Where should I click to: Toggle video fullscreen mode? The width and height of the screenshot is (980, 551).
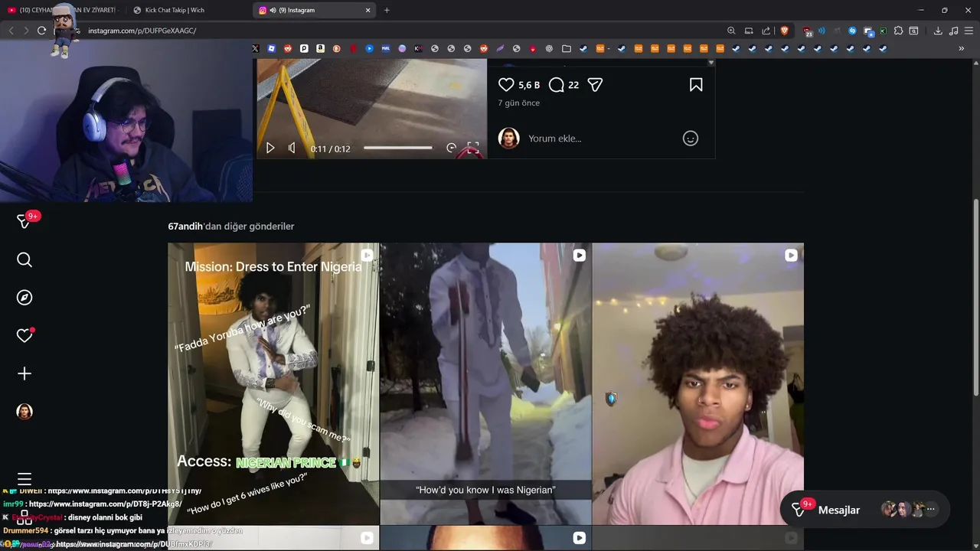(x=473, y=148)
